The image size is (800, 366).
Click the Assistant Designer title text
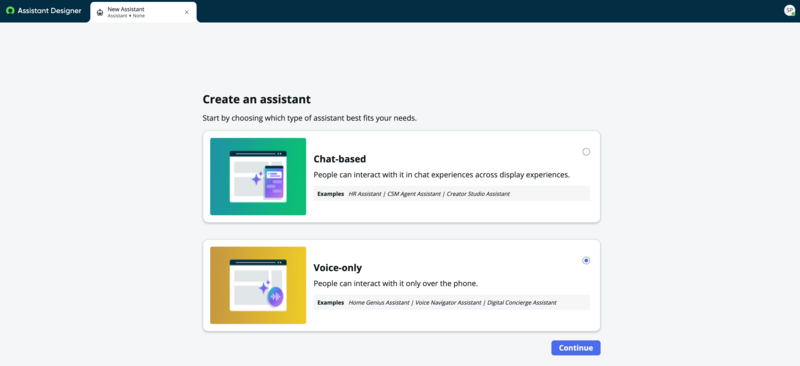pyautogui.click(x=49, y=11)
